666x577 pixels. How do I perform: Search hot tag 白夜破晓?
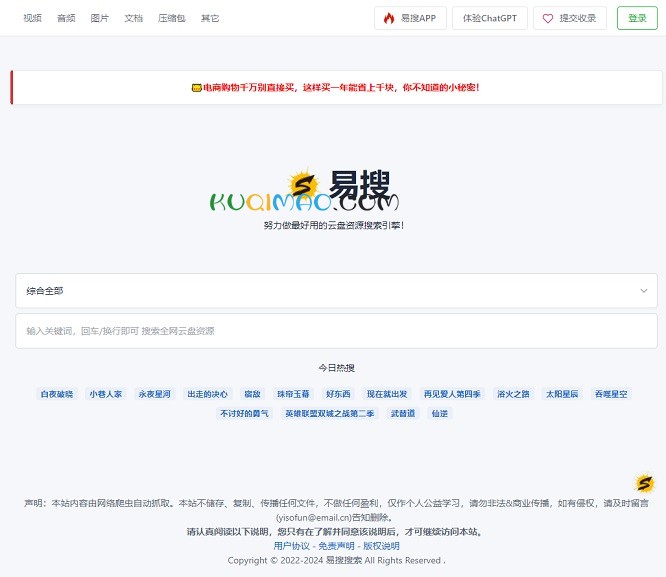tap(57, 394)
